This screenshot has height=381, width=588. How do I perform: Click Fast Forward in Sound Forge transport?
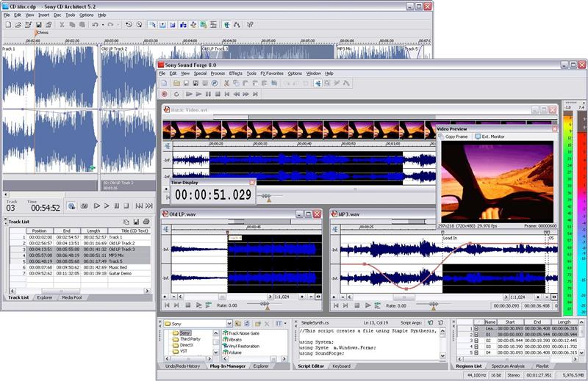pos(246,94)
